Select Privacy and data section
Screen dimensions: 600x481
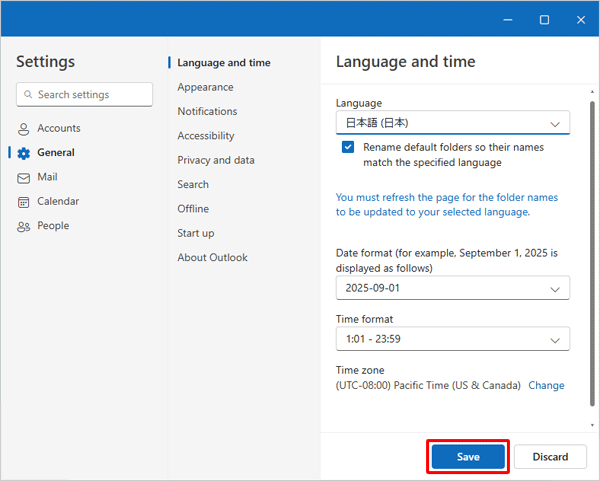[x=216, y=160]
